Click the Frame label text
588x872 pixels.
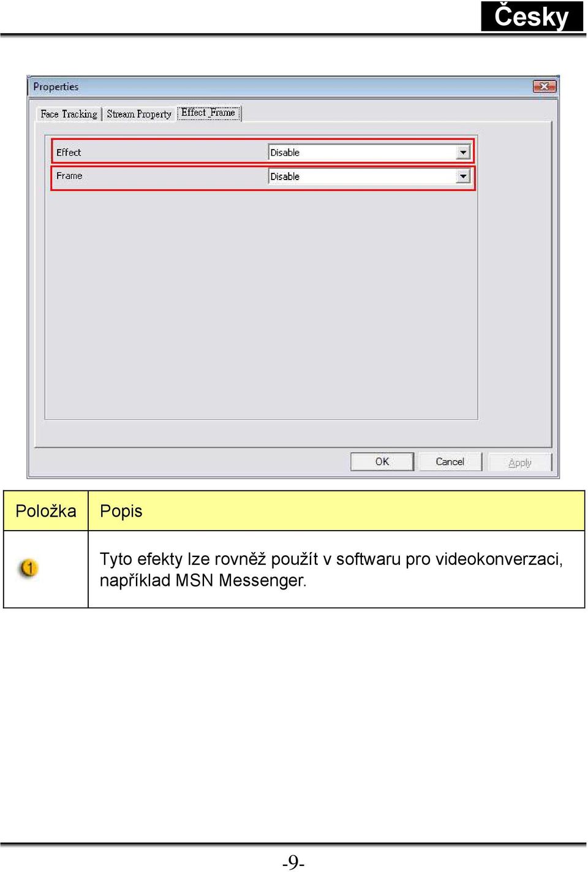tap(69, 176)
